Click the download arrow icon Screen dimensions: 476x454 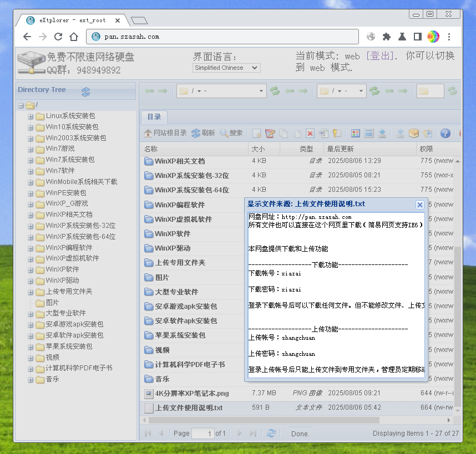382,133
